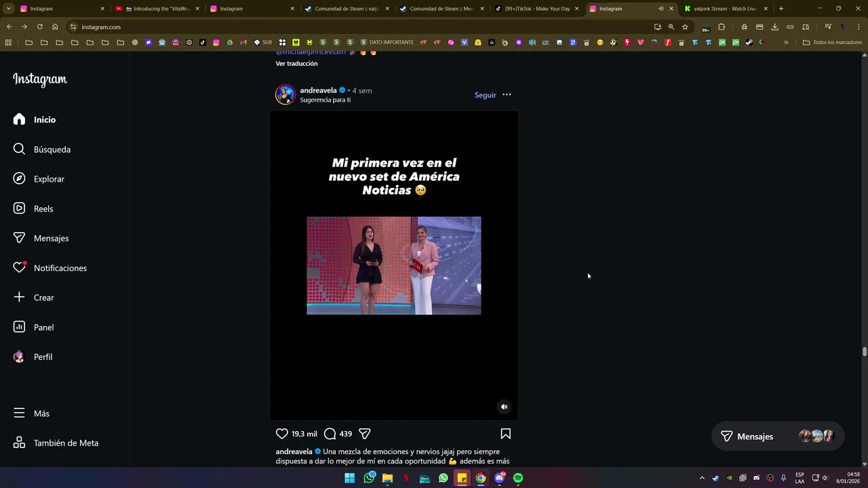The image size is (868, 488).
Task: Click 19,3 mil likes count
Action: (304, 434)
